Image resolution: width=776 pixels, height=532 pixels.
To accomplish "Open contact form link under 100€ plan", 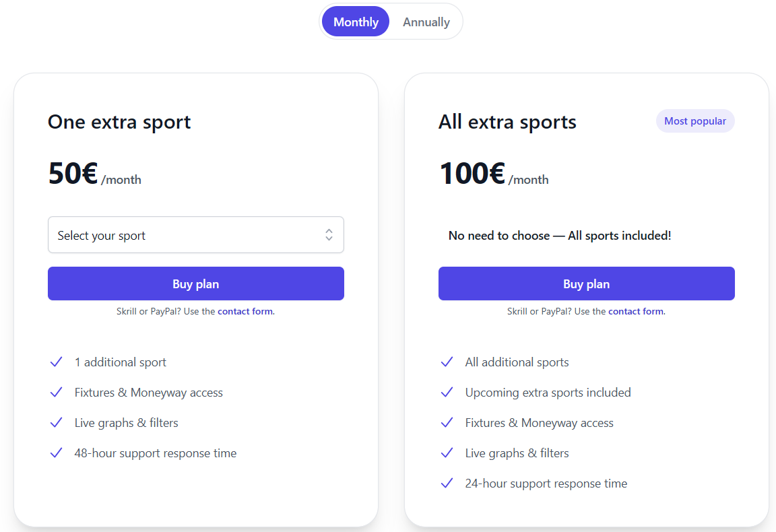I will (x=636, y=311).
